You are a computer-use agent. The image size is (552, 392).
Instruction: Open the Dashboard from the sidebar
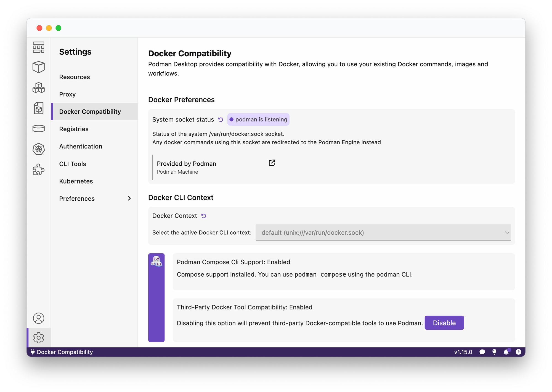point(39,47)
